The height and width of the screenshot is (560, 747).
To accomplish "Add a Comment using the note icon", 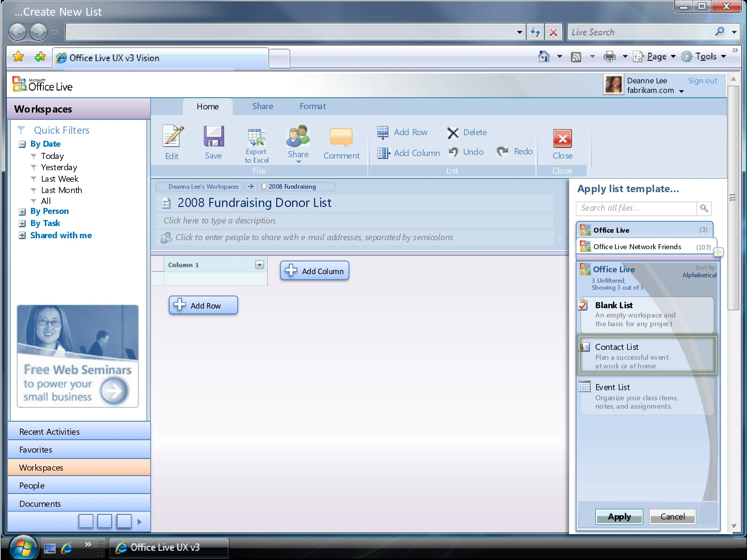I will pyautogui.click(x=341, y=137).
